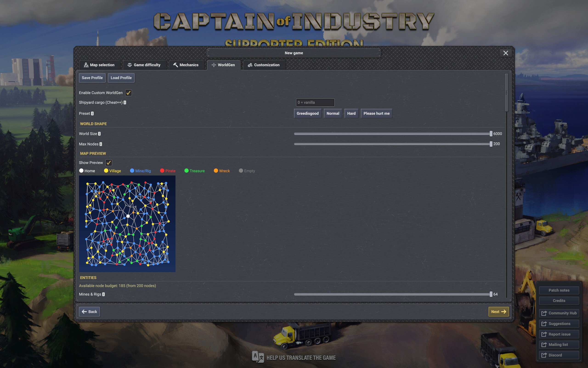
Task: Click the Discord external link icon
Action: [544, 355]
